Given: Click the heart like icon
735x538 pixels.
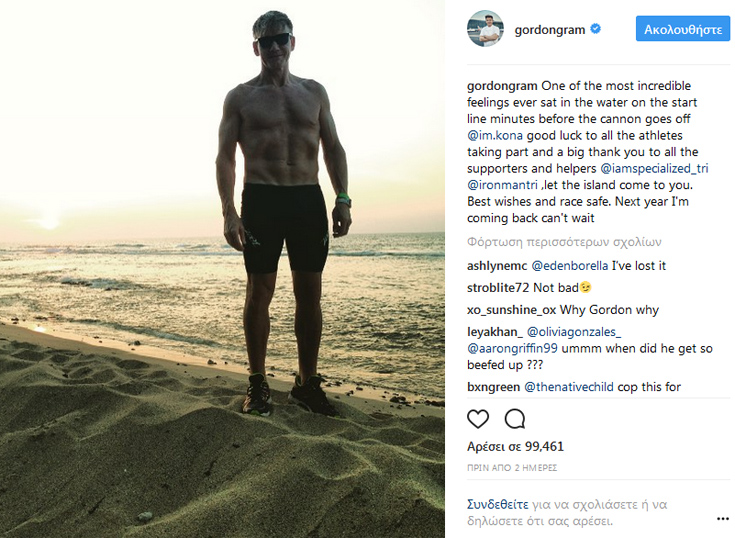Looking at the screenshot, I should point(478,418).
